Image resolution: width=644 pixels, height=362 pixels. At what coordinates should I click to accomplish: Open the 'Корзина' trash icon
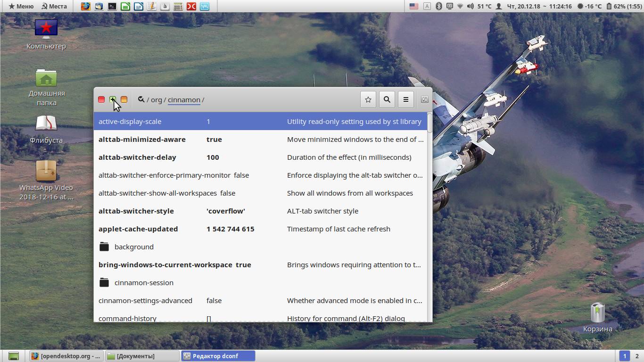597,317
